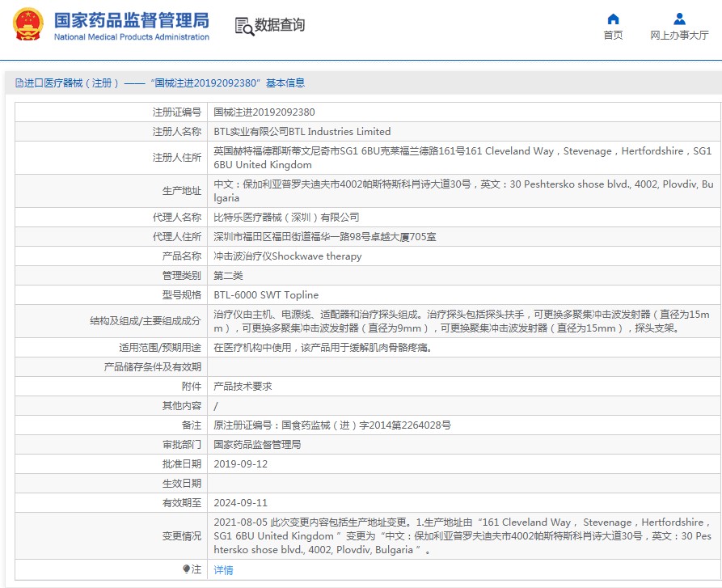Viewport: 722px width, 588px height.
Task: Click the 批准日期 row label
Action: point(182,463)
